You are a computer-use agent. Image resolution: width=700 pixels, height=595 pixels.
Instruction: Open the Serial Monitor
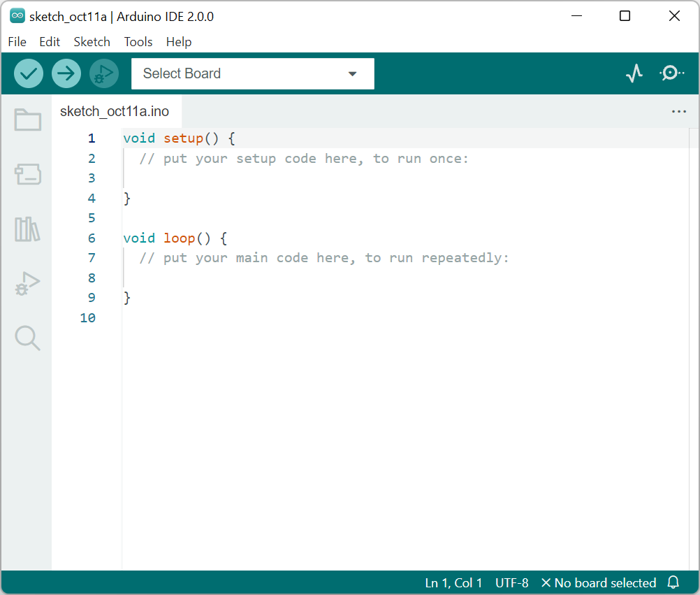click(671, 73)
